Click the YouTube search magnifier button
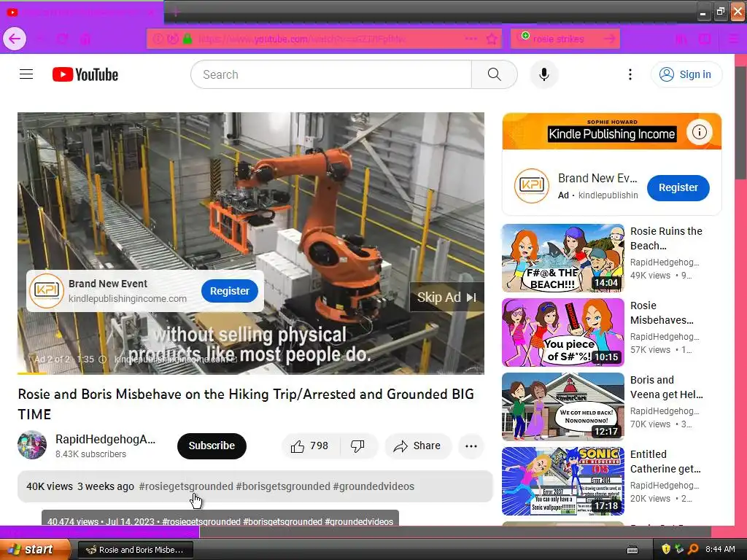The height and width of the screenshot is (560, 747). [494, 74]
